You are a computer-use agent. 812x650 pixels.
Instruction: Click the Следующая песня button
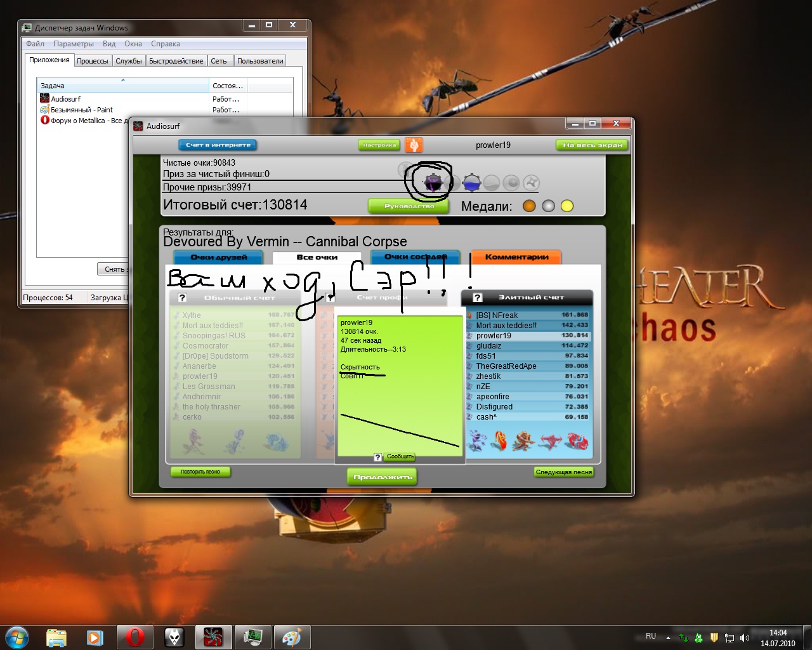click(563, 472)
